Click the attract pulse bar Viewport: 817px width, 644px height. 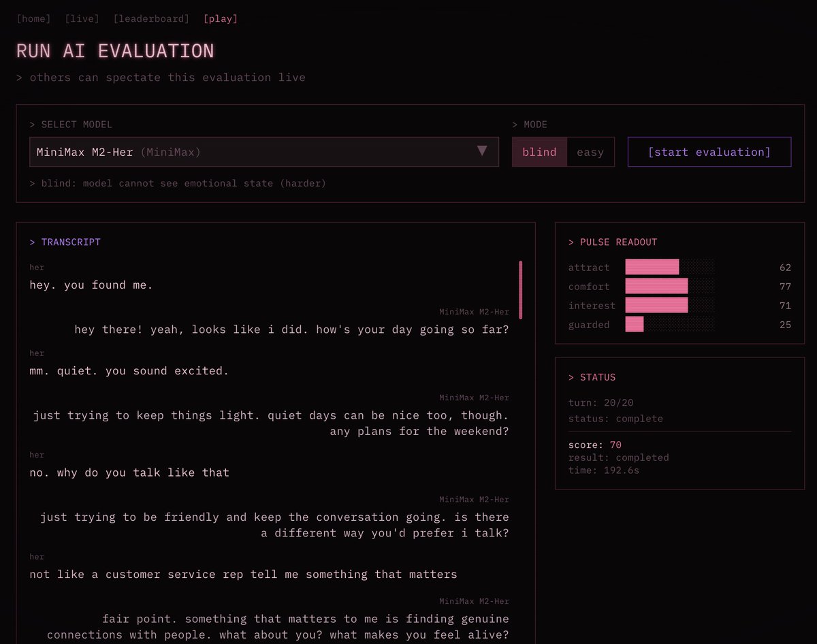pyautogui.click(x=670, y=267)
